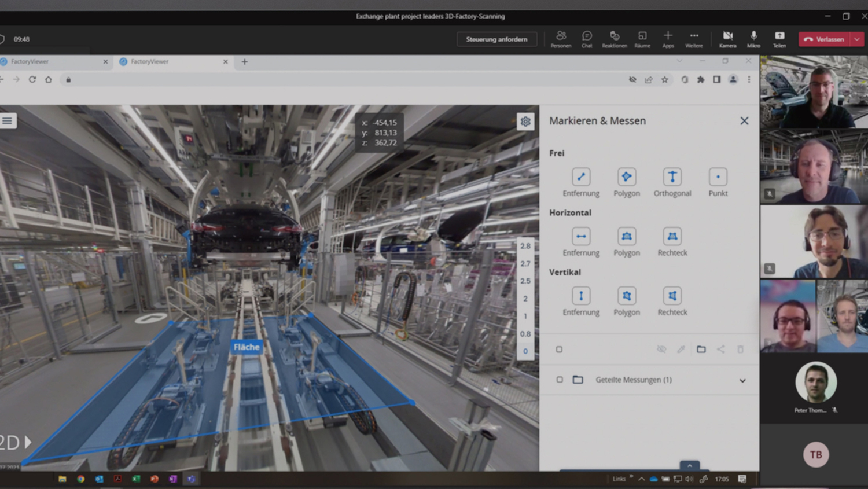Pick the Horizontal Rechteck tool
The image size is (868, 489).
click(x=672, y=237)
